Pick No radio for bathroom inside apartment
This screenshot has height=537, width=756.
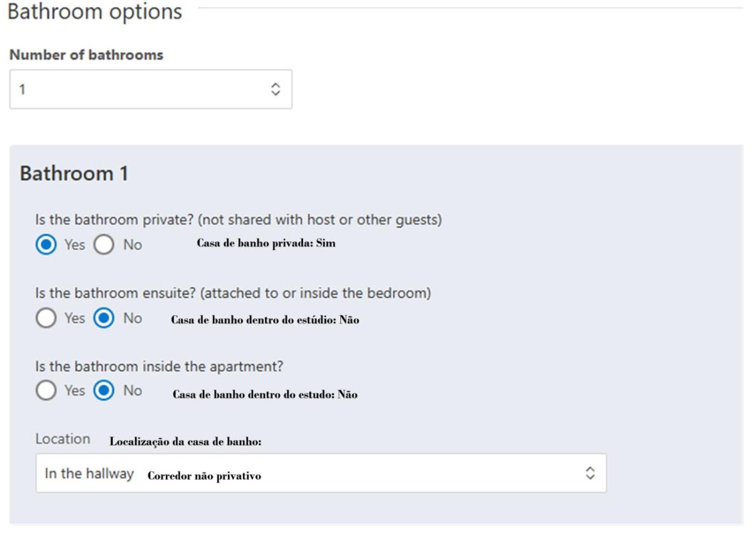tap(104, 391)
